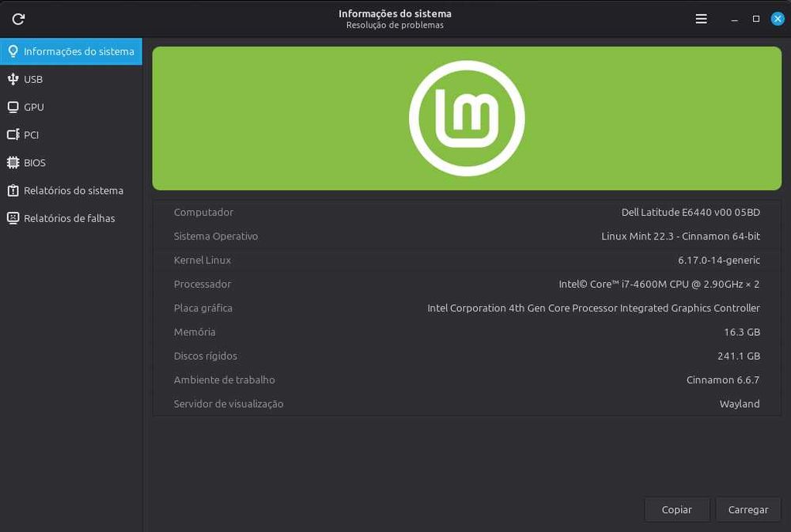Click the Resolução de problemas subtitle

[x=395, y=25]
